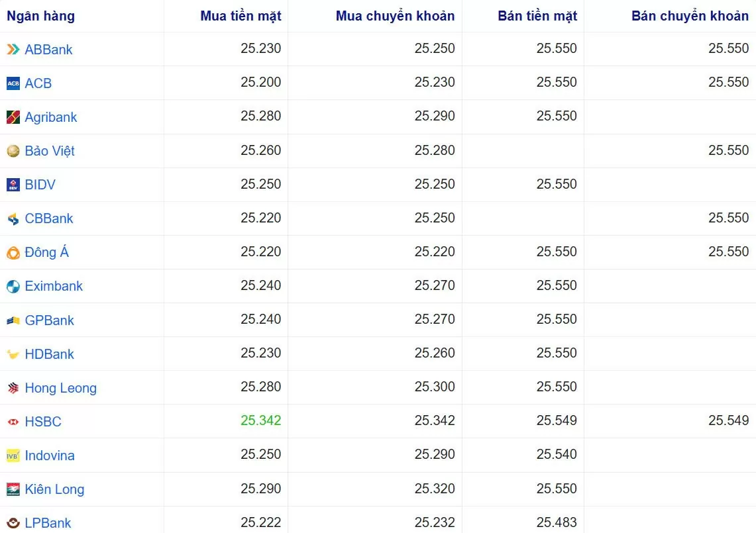Click the Ngân hàng column header
Viewport: 756px width, 533px height.
(x=40, y=16)
